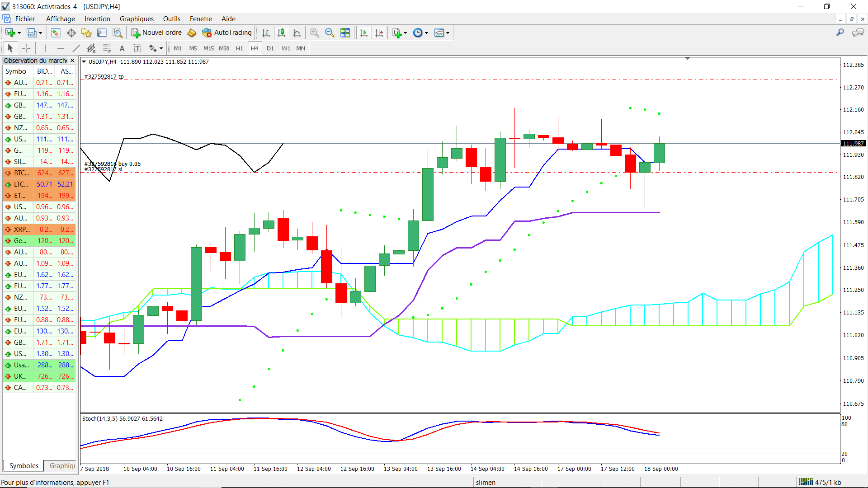868x488 pixels.
Task: Select the D1 timeframe button
Action: click(x=270, y=48)
